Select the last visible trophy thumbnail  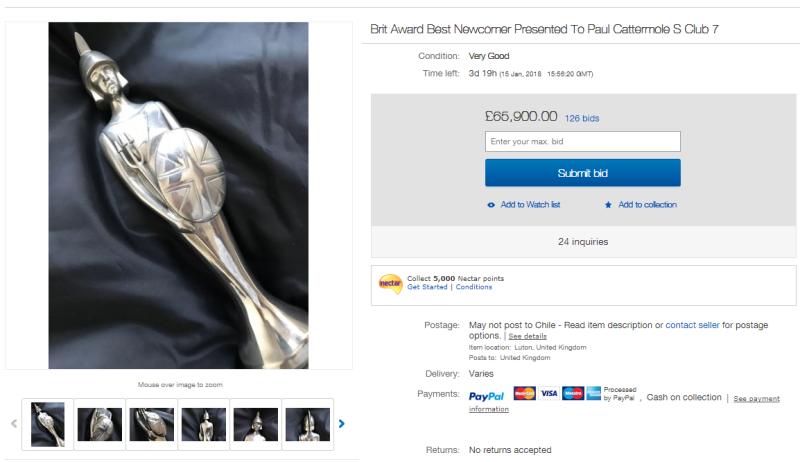[x=307, y=424]
